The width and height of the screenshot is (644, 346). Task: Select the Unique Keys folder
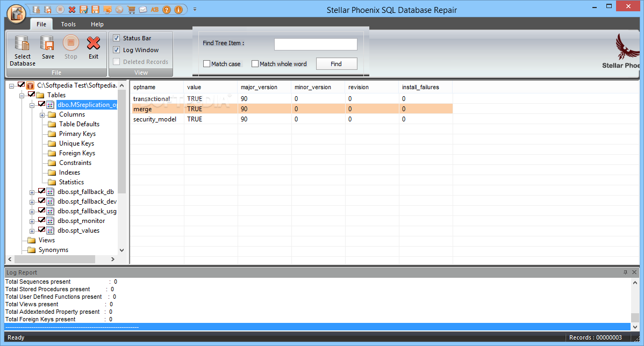coord(76,143)
